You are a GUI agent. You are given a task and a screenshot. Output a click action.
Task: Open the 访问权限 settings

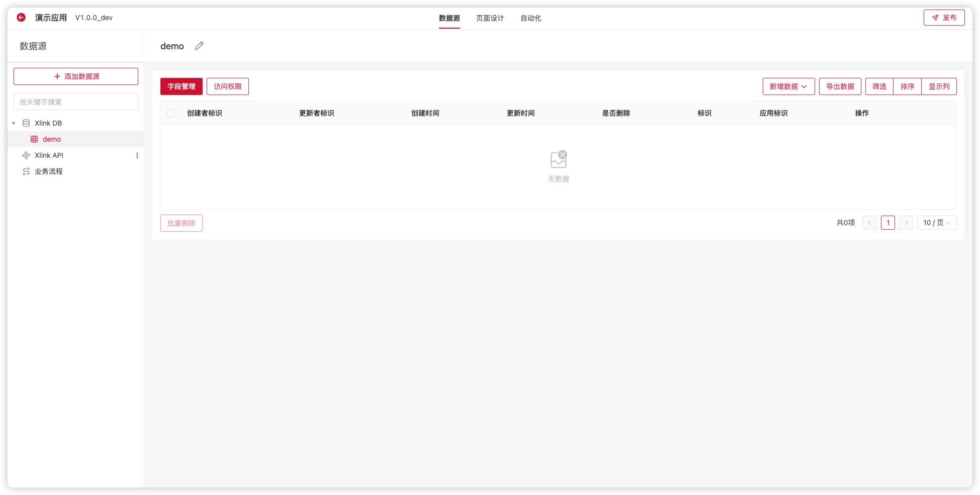(x=227, y=86)
